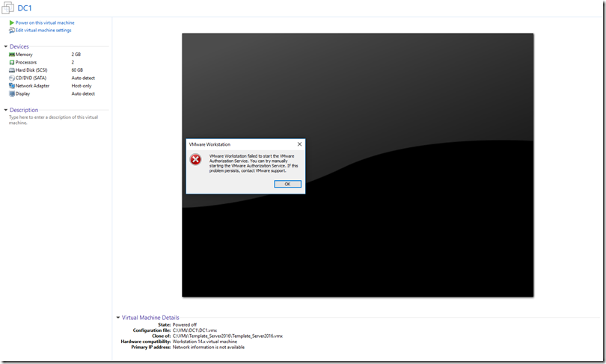Click the Memory label
This screenshot has width=606, height=364.
[x=24, y=55]
